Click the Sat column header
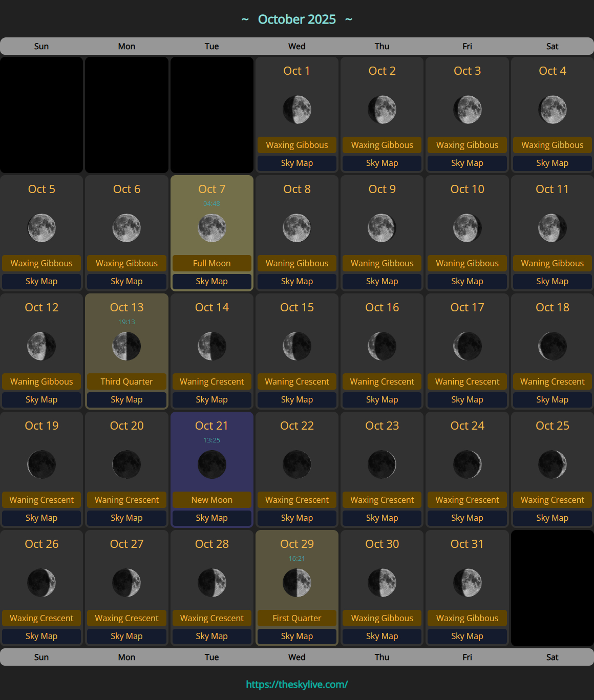 tap(552, 46)
